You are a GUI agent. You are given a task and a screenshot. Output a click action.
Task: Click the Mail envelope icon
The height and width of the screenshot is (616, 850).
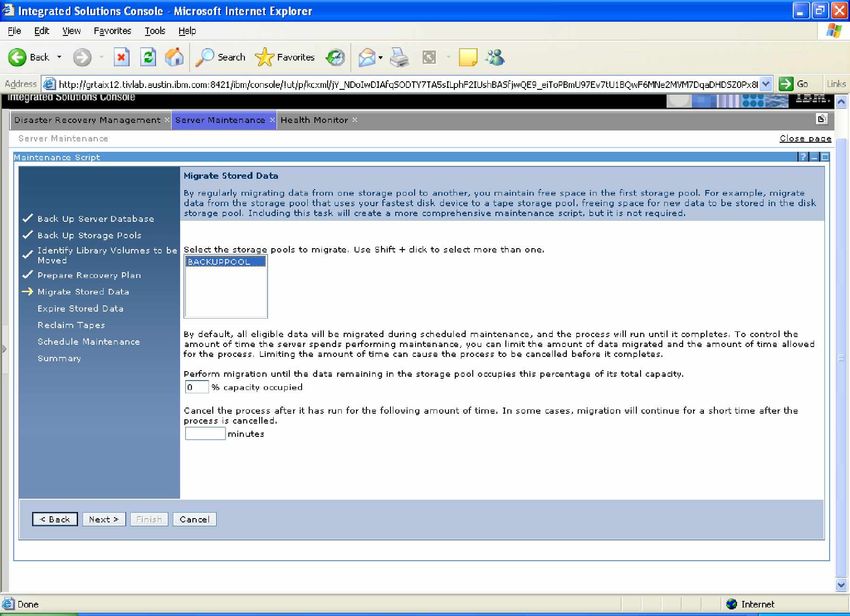(x=367, y=57)
